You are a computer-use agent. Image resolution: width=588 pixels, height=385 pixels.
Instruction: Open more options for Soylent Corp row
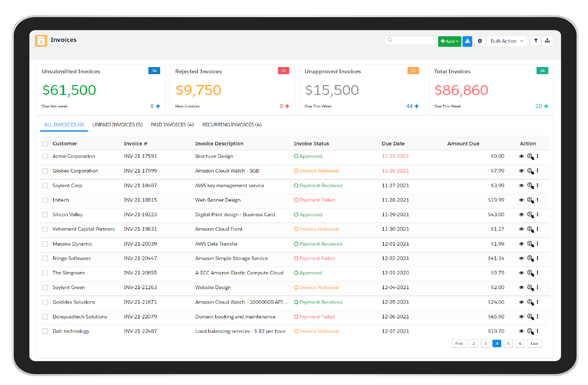point(538,185)
